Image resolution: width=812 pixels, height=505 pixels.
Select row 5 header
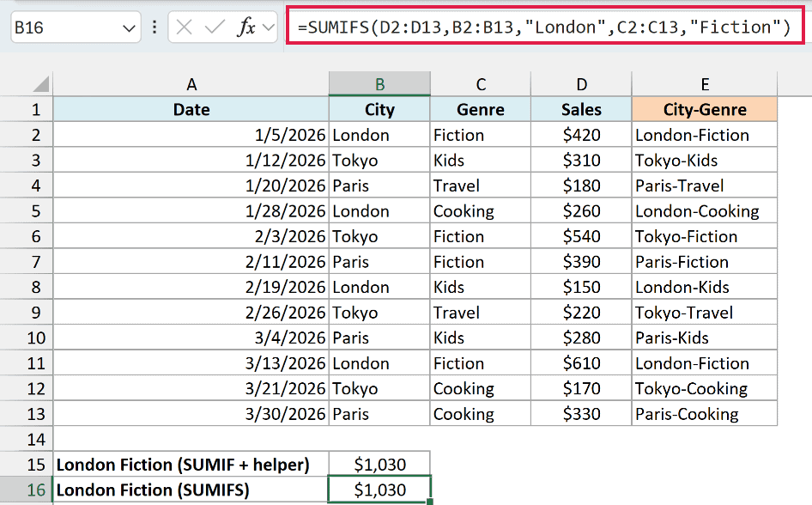point(27,210)
